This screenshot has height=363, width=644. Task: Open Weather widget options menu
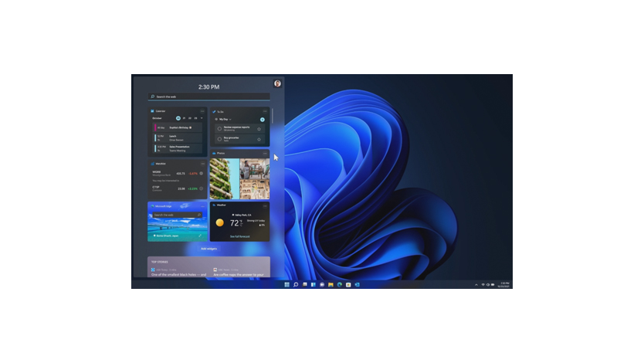tap(265, 205)
